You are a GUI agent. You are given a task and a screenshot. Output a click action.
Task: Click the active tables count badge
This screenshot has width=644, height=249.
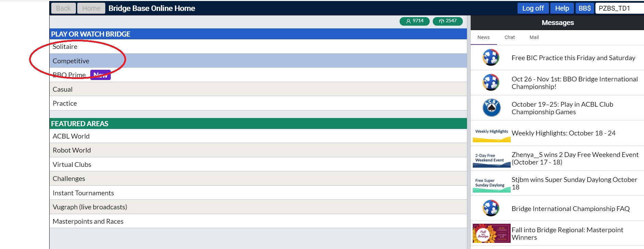click(x=447, y=21)
